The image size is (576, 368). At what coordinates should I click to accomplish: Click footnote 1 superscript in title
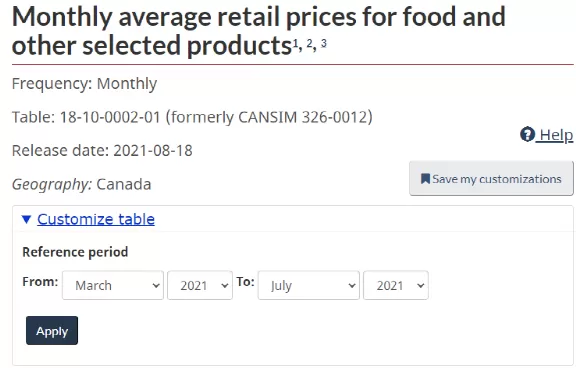296,44
